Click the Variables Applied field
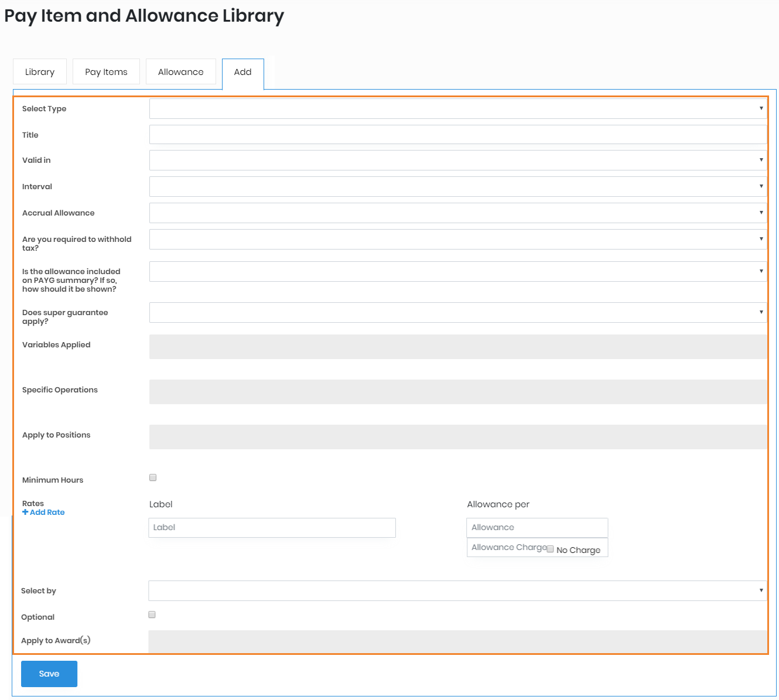 457,347
